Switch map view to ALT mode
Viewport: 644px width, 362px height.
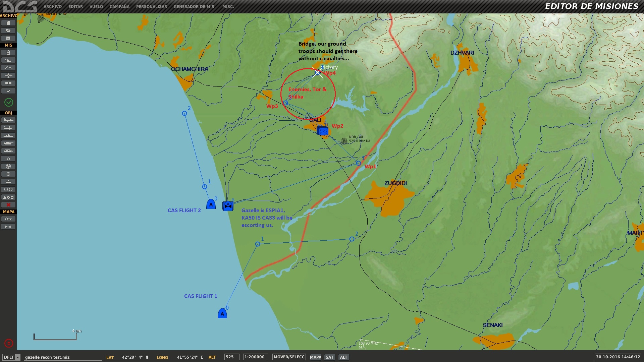pyautogui.click(x=344, y=357)
